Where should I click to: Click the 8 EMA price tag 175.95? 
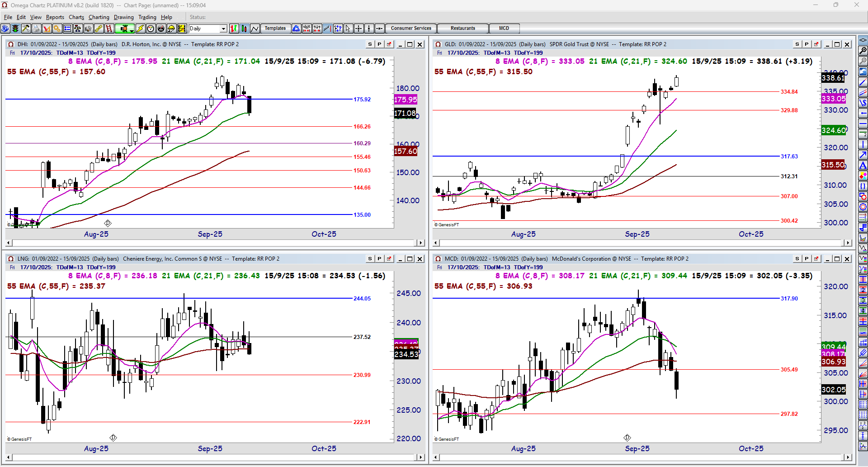coord(406,100)
